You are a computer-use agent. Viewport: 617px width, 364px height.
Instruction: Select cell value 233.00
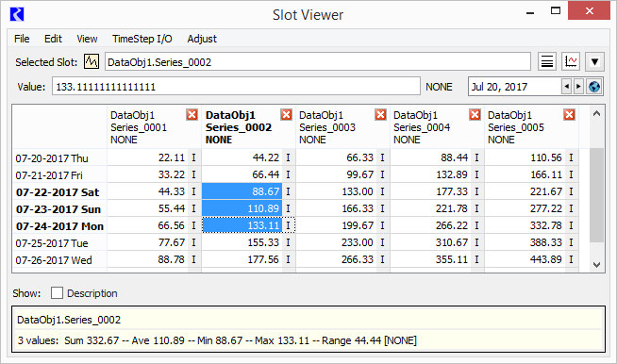(337, 242)
